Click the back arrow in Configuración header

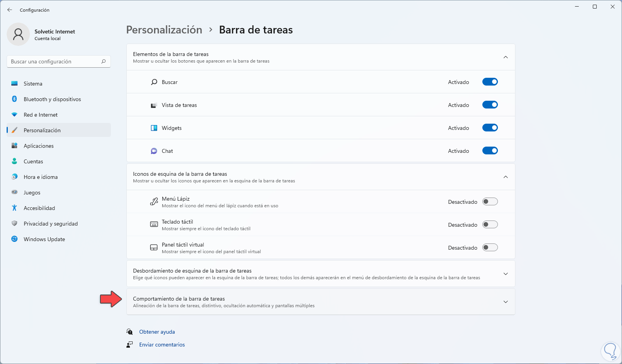point(10,10)
